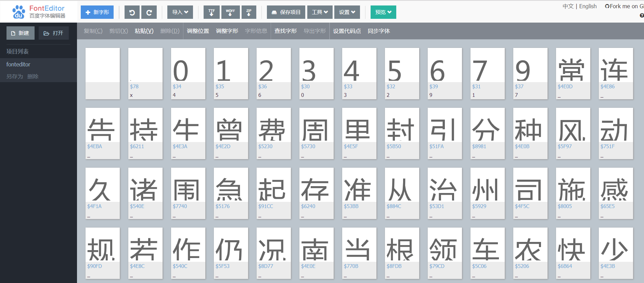The height and width of the screenshot is (283, 644).
Task: Select glyph 周 with code $5730
Action: (x=317, y=133)
